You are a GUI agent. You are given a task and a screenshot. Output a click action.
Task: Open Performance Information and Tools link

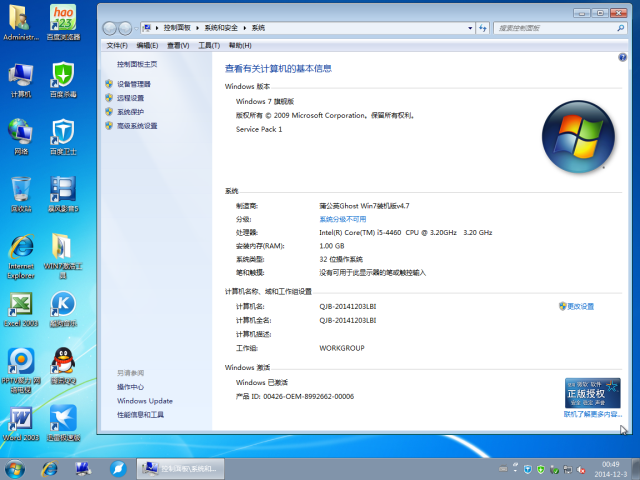pyautogui.click(x=140, y=415)
